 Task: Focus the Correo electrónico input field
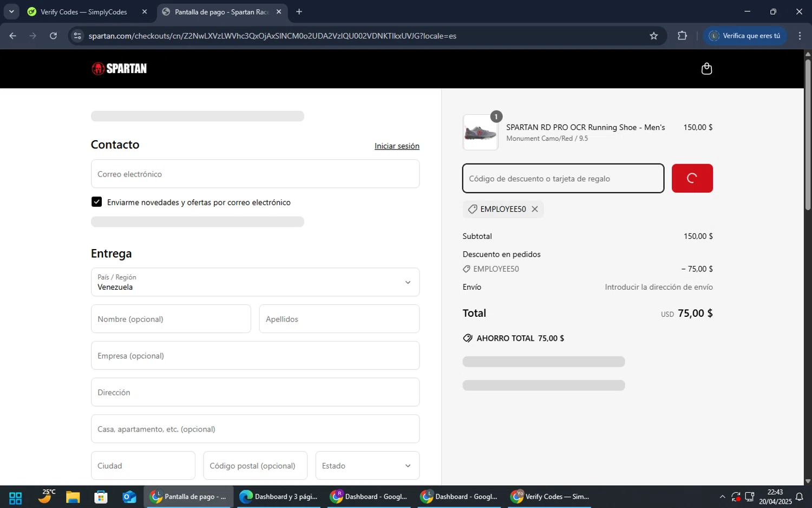pyautogui.click(x=255, y=174)
